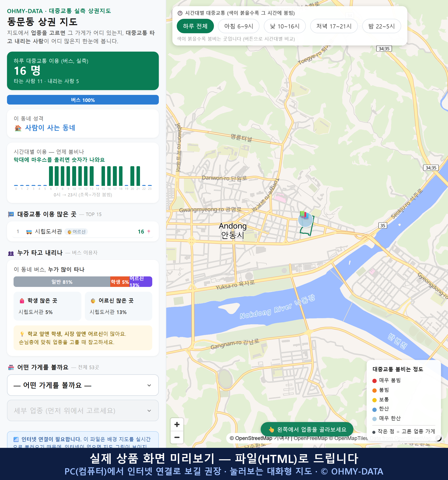Click the bus icon beside 시립도서관

pyautogui.click(x=29, y=232)
